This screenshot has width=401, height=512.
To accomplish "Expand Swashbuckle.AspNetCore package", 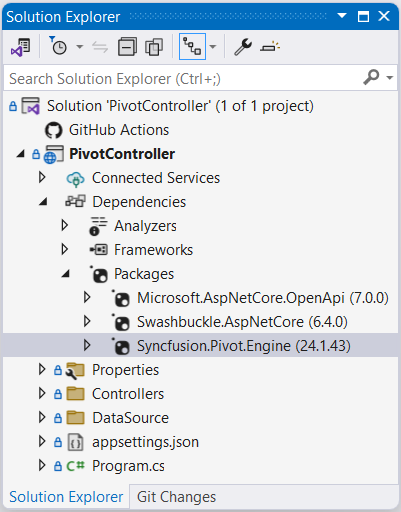I will (x=87, y=321).
